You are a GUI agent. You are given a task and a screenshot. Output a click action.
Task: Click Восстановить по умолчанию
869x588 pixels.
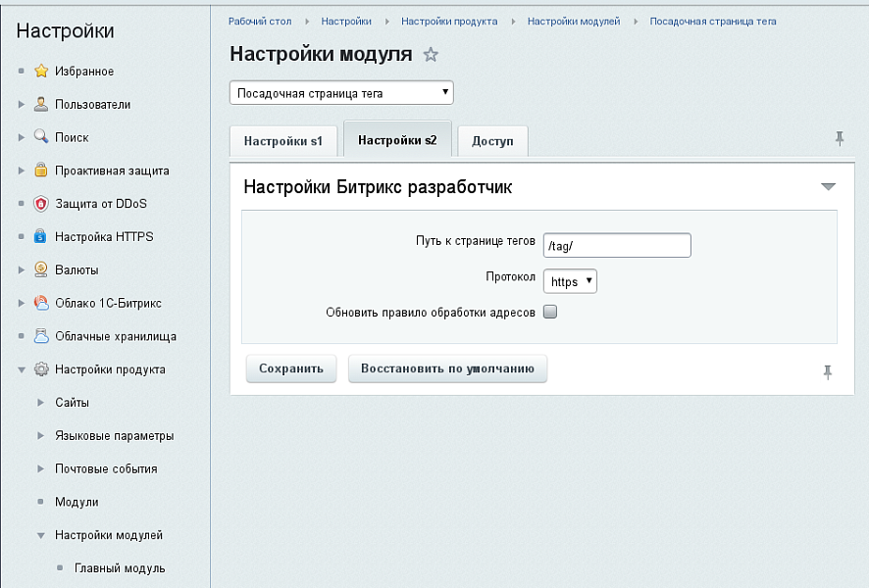point(447,369)
